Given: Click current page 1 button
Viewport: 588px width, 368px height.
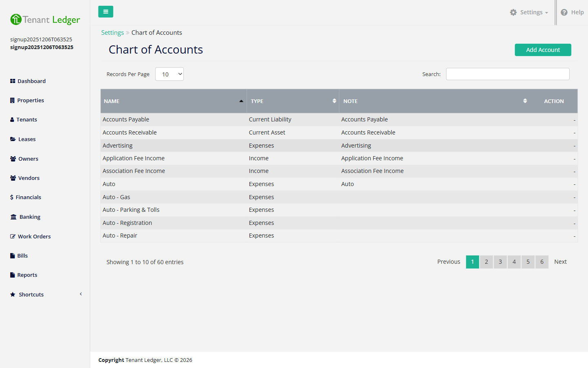Looking at the screenshot, I should tap(472, 262).
